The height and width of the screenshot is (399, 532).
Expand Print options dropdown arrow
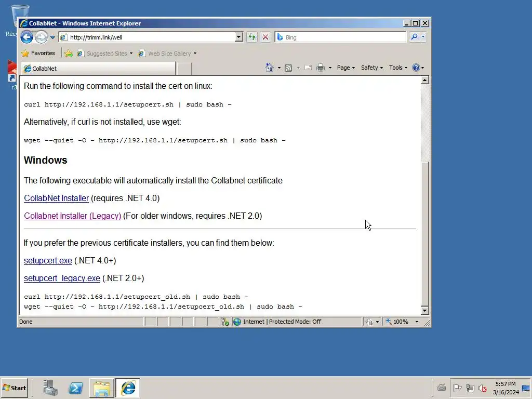click(330, 68)
